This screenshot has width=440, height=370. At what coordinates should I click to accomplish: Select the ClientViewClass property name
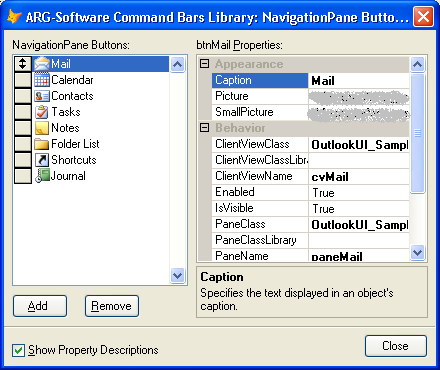pos(260,144)
